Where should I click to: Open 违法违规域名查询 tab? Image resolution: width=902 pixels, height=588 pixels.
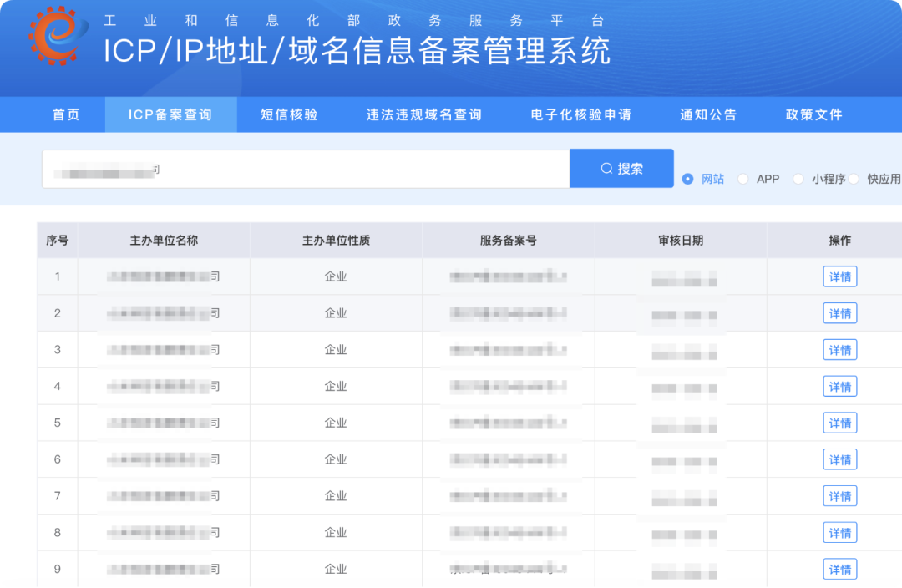click(424, 114)
